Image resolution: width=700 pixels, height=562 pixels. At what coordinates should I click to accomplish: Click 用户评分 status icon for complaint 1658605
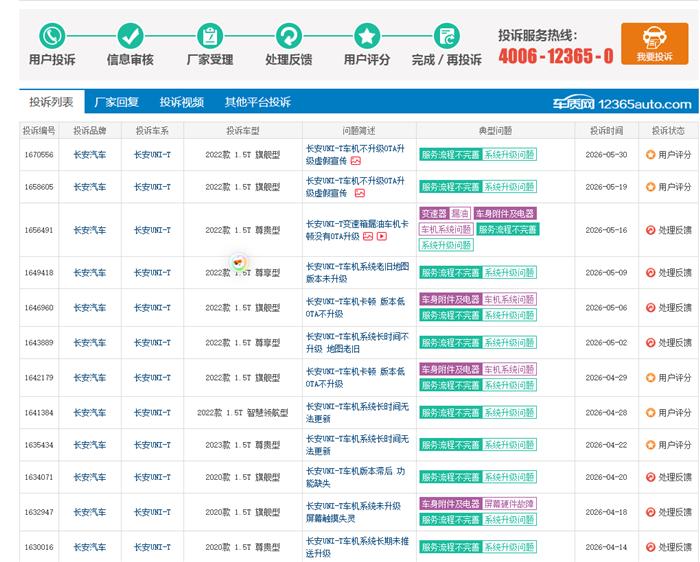(x=650, y=187)
